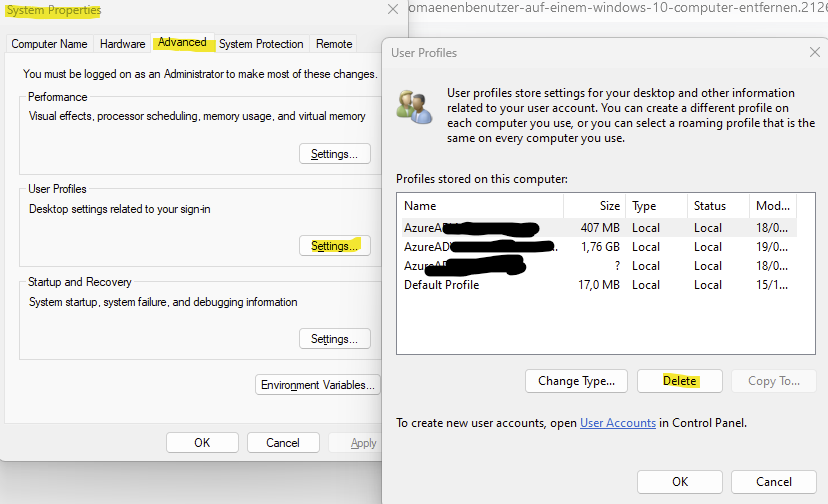Select the 1,76 GB AzureAD profile
Image resolution: width=828 pixels, height=504 pixels.
599,247
